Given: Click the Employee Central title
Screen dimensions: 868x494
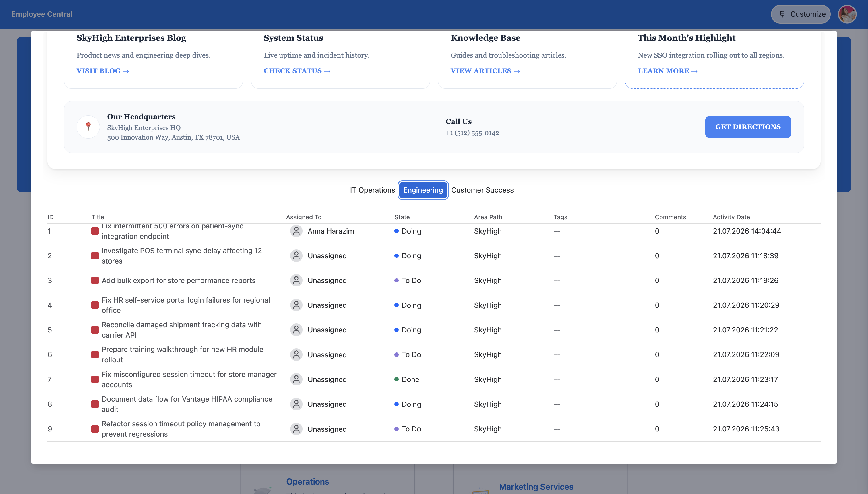Looking at the screenshot, I should pos(42,14).
